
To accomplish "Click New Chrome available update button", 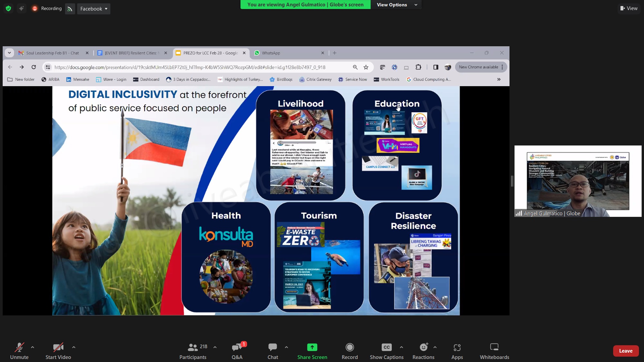I will pyautogui.click(x=481, y=67).
